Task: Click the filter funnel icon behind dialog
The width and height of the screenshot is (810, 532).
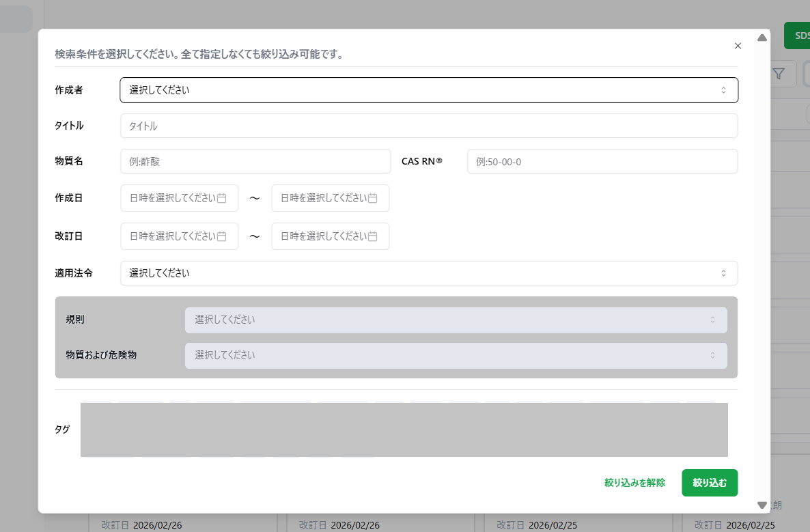Action: [780, 74]
